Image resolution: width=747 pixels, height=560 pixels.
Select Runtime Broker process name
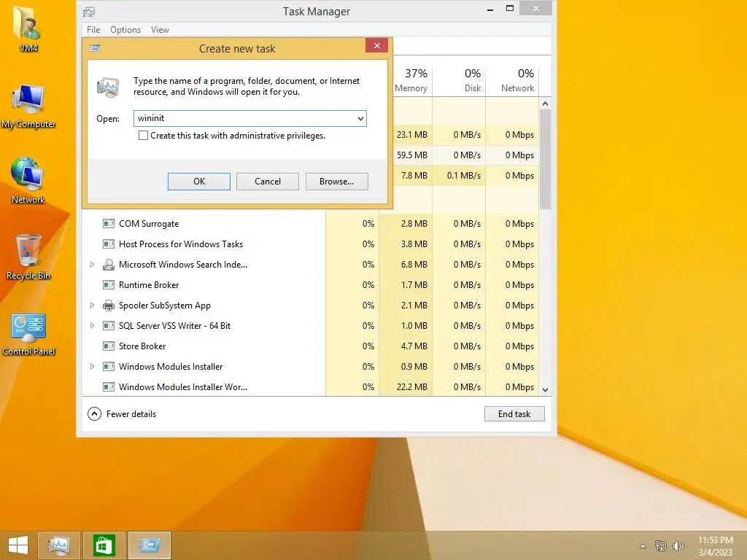pyautogui.click(x=149, y=285)
